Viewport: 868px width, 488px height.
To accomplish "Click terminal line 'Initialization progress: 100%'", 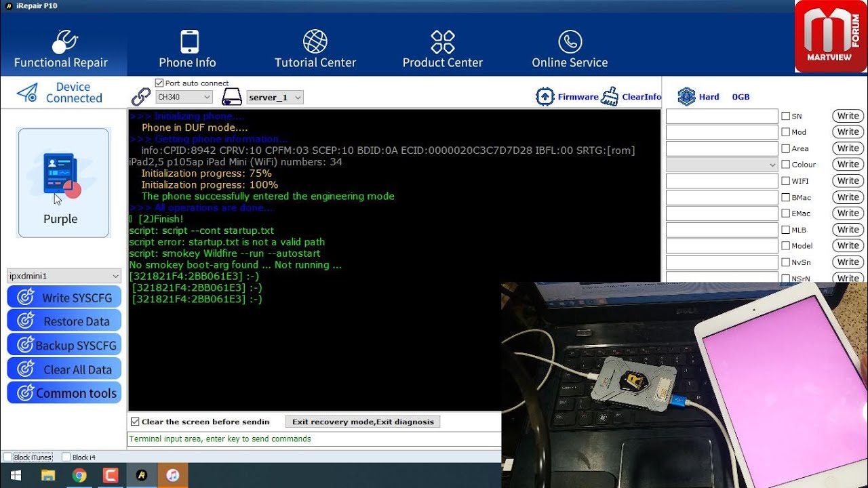I will 210,185.
